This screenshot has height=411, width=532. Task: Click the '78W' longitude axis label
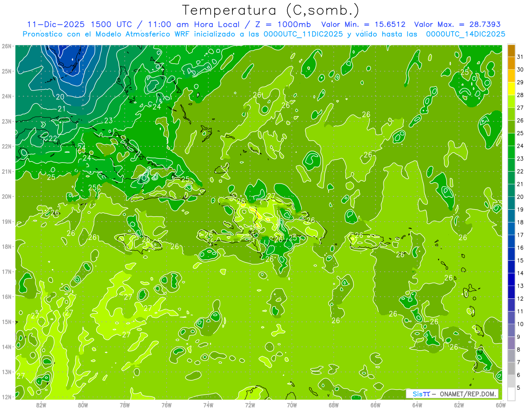pyautogui.click(x=125, y=405)
